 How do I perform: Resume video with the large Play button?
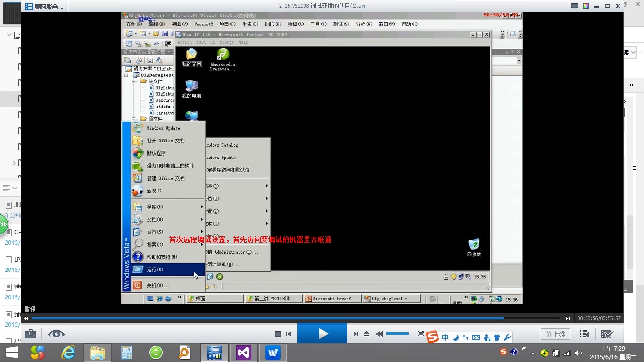pos(322,334)
